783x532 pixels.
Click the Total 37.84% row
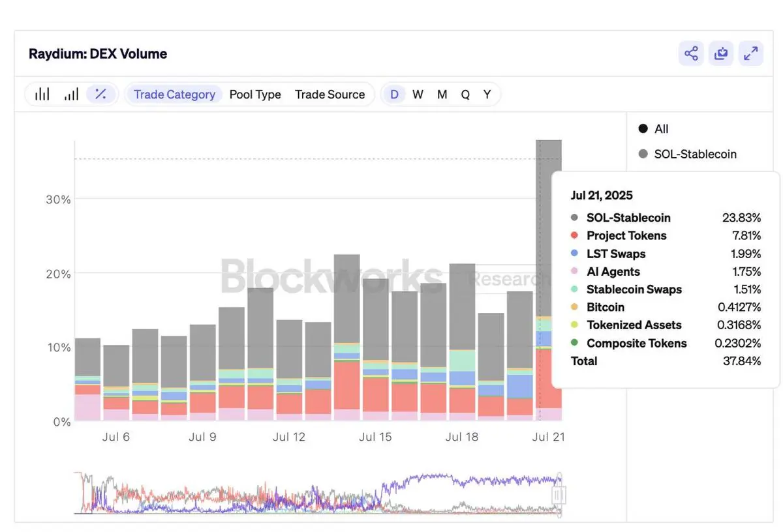pos(666,361)
